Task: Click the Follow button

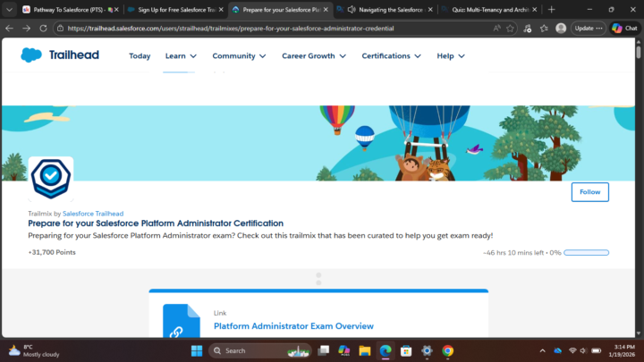Action: click(x=589, y=192)
